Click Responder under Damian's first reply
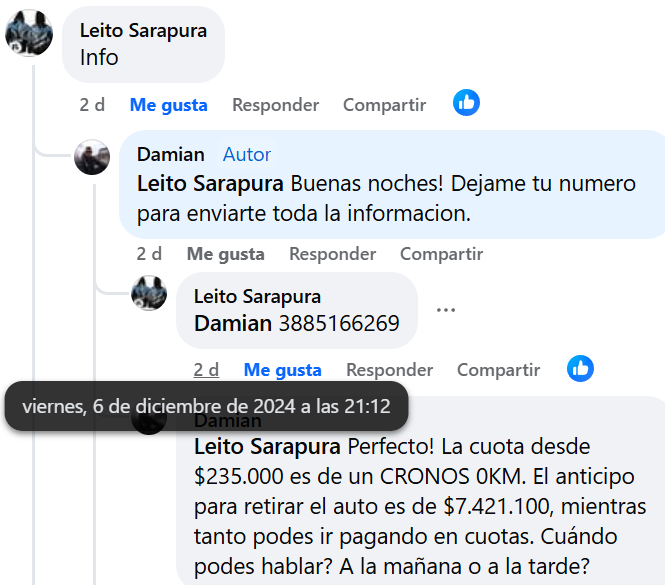 click(332, 254)
